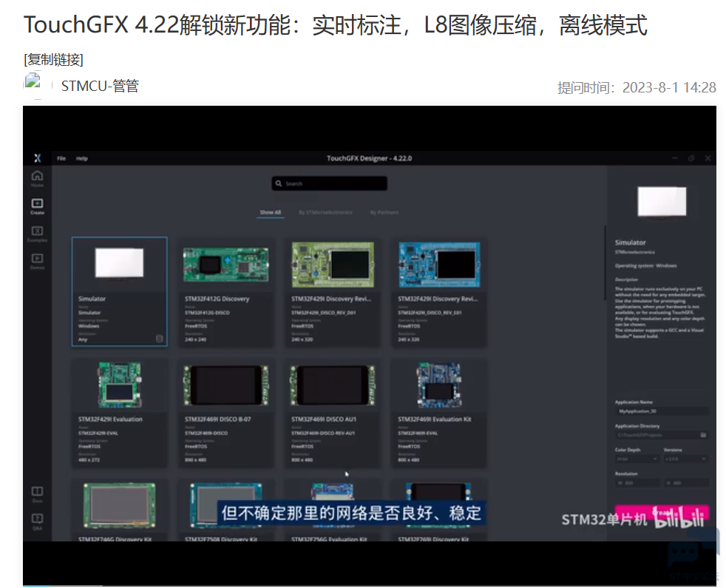The image size is (726, 588).
Task: Click the Application Name field
Action: click(x=662, y=411)
